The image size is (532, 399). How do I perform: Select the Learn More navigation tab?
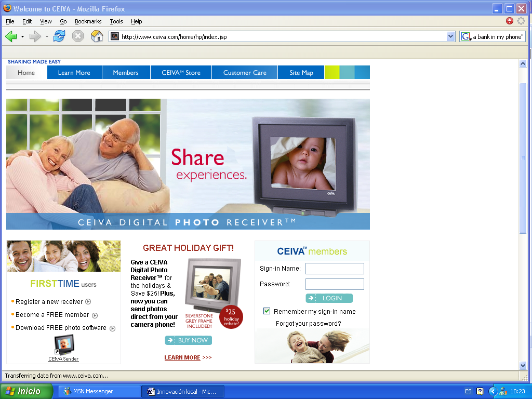coord(74,73)
